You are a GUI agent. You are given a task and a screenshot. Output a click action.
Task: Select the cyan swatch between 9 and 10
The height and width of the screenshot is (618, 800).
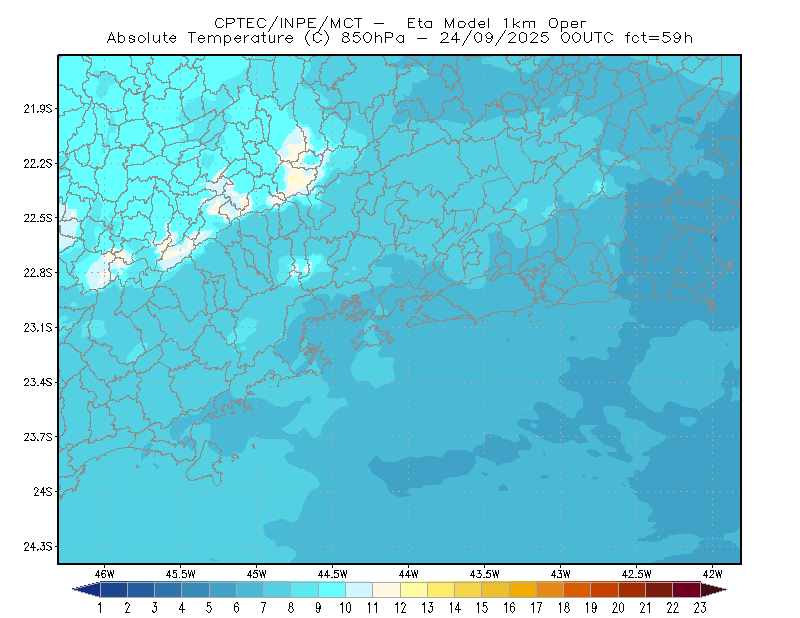tap(332, 590)
